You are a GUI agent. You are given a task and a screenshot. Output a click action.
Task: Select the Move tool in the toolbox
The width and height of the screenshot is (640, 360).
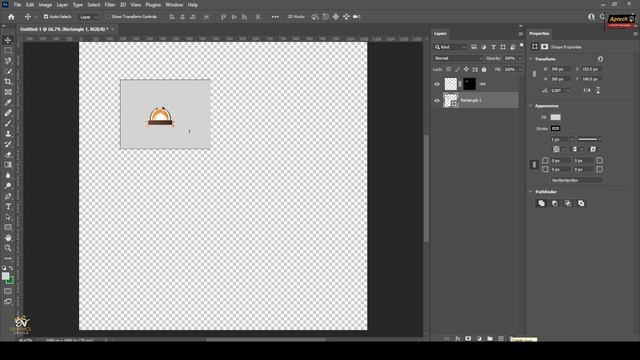(8, 40)
